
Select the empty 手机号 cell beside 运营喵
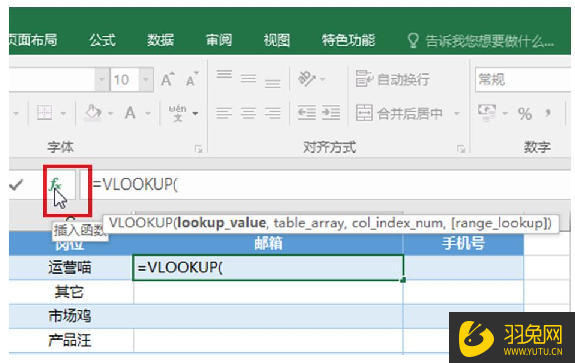[x=463, y=268]
